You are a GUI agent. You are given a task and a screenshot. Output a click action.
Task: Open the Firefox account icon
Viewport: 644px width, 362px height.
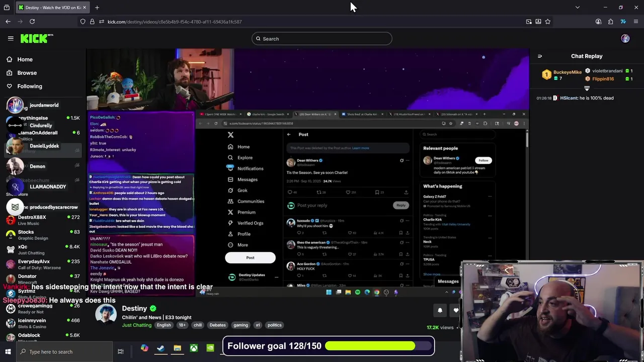pos(598,22)
